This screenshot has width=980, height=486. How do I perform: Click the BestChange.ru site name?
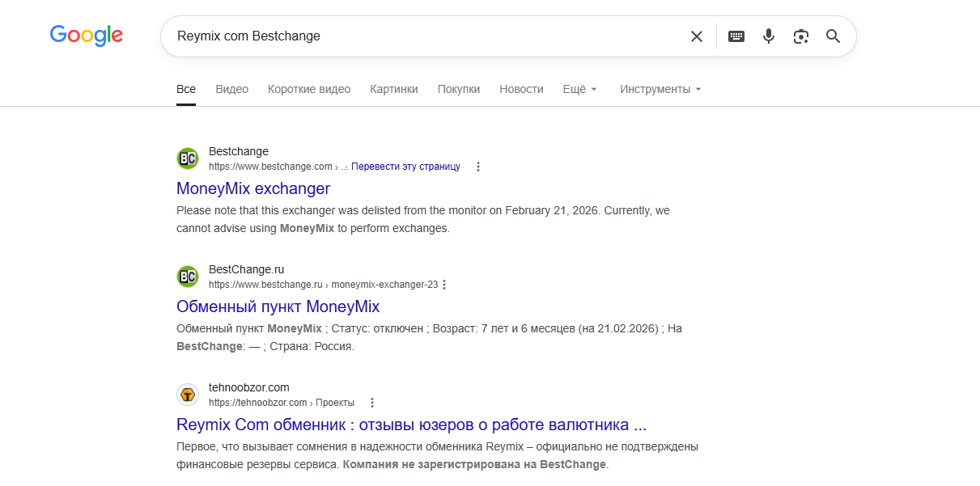247,269
